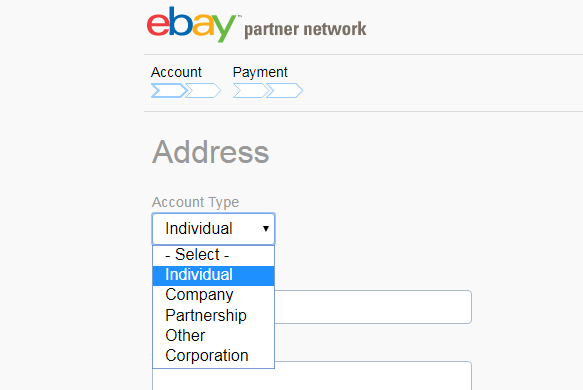Pick Corporation as the account type
Screen dimensions: 583x390
coord(213,356)
